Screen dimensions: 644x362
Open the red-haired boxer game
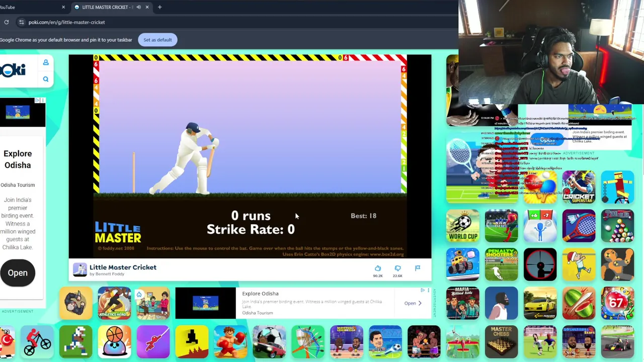pyautogui.click(x=230, y=342)
